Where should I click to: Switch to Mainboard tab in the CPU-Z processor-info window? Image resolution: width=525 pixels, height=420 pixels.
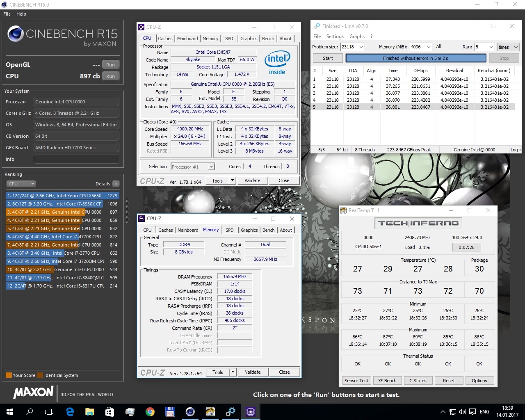[187, 39]
